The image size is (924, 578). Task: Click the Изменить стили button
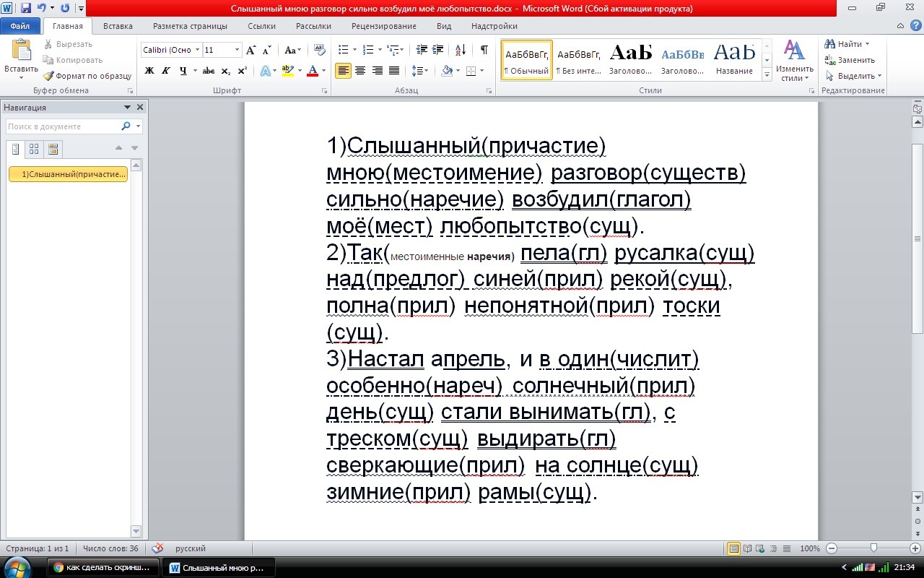coord(795,61)
